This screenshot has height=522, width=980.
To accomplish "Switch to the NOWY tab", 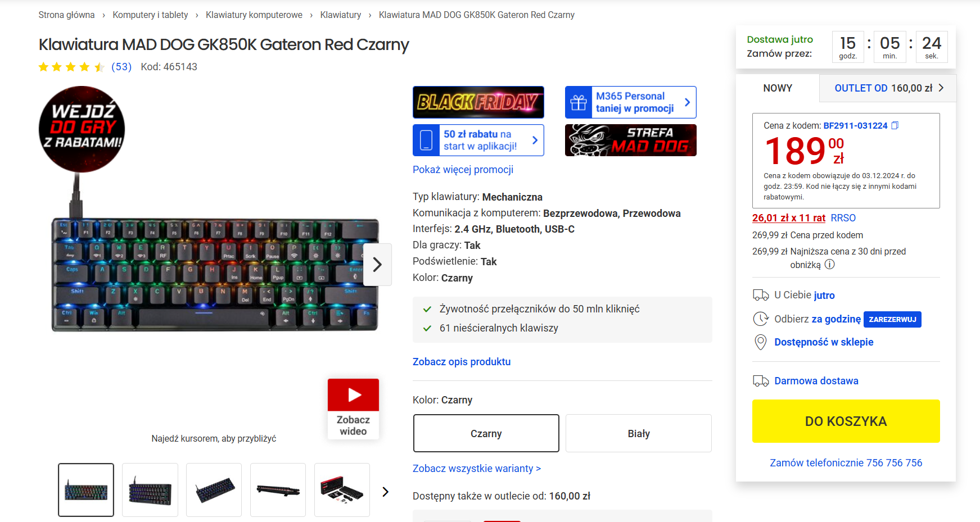I will (x=778, y=88).
